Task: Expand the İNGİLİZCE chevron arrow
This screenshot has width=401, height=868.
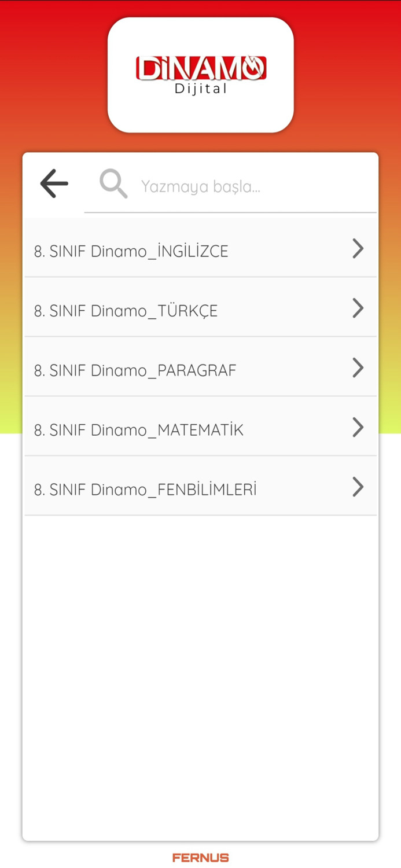Action: [x=358, y=249]
